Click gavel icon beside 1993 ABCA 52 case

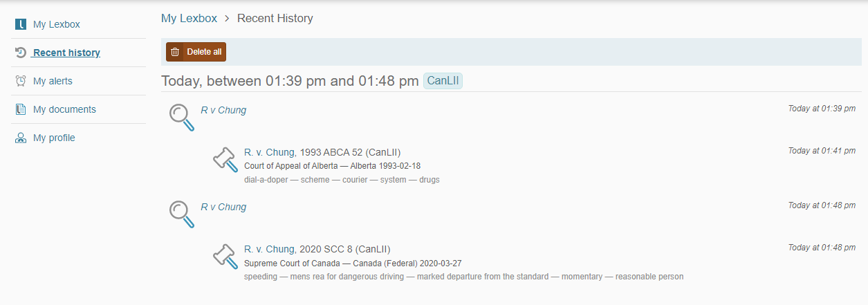click(x=225, y=160)
